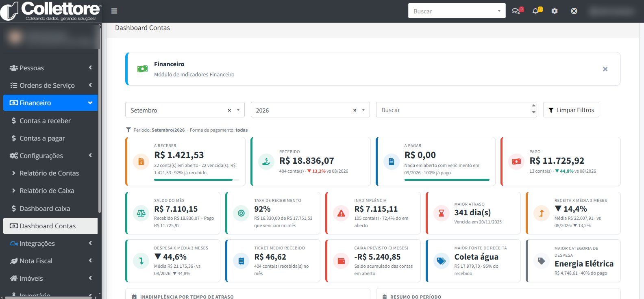Open Relatório de Caixa
Screen dimensions: 644x299
click(50, 191)
